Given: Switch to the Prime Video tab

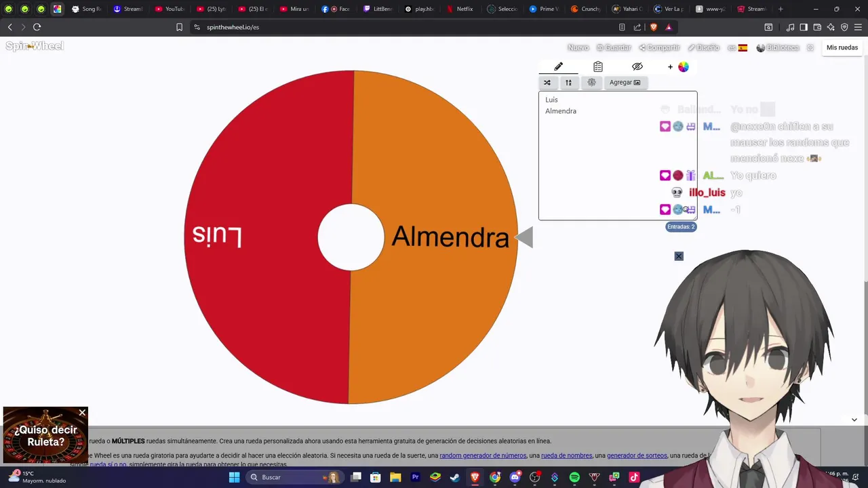Looking at the screenshot, I should [543, 9].
